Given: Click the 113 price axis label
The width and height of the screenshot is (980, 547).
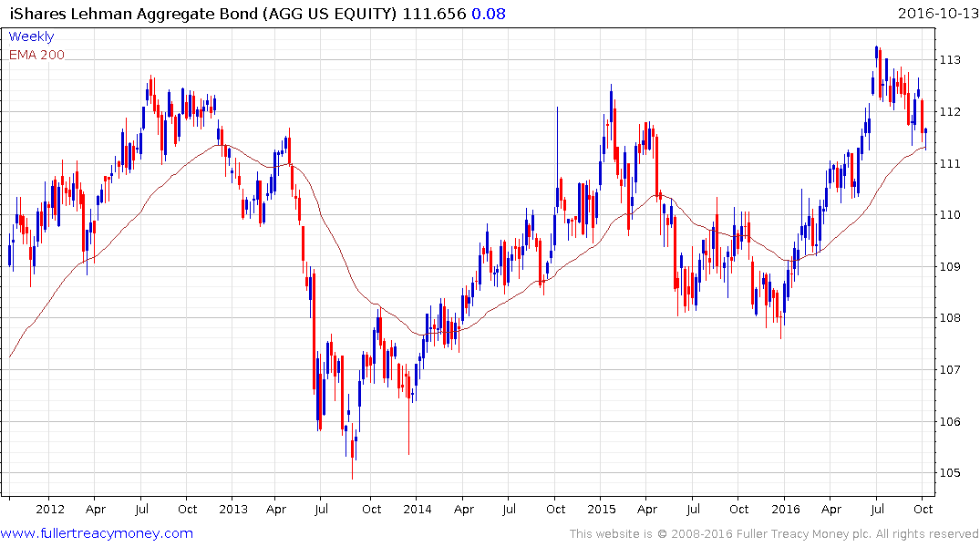Looking at the screenshot, I should click(950, 60).
